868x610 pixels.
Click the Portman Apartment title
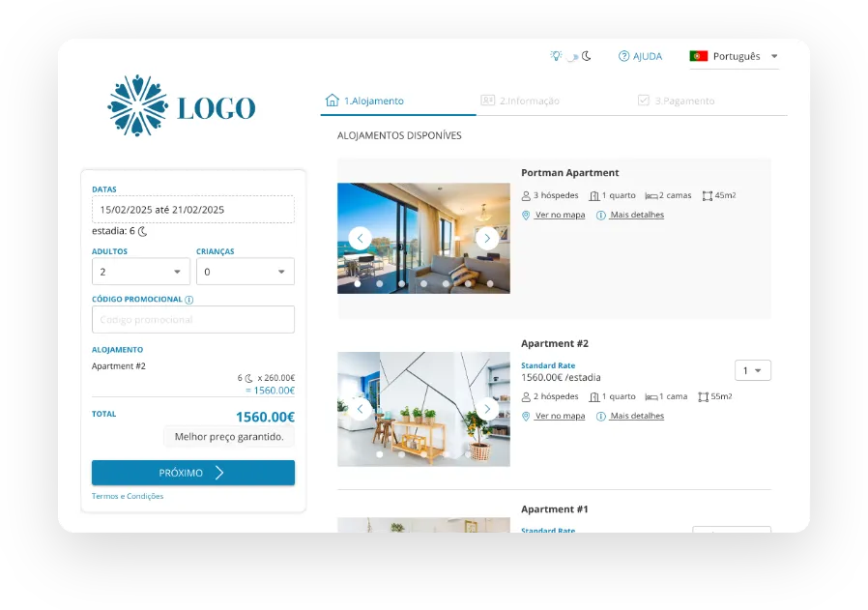click(x=569, y=173)
